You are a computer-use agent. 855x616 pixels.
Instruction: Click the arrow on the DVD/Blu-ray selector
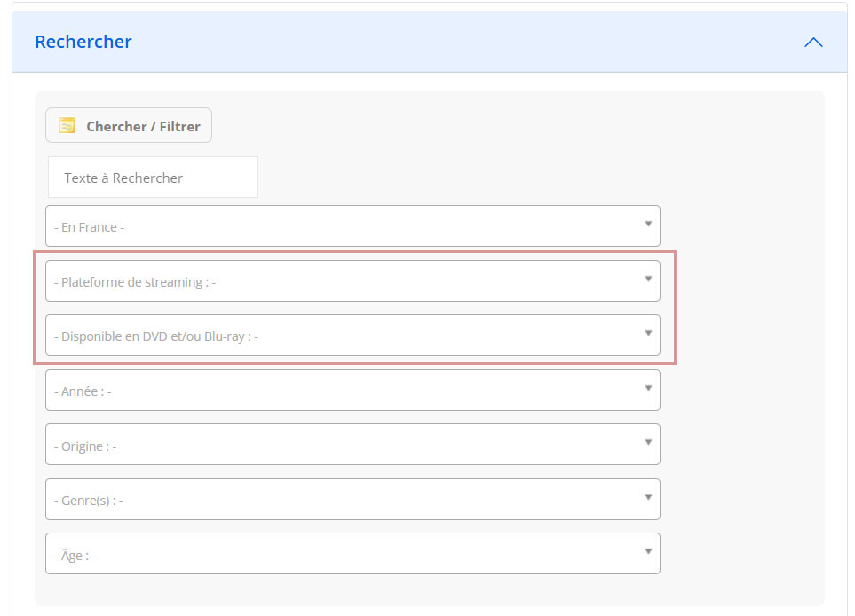649,336
